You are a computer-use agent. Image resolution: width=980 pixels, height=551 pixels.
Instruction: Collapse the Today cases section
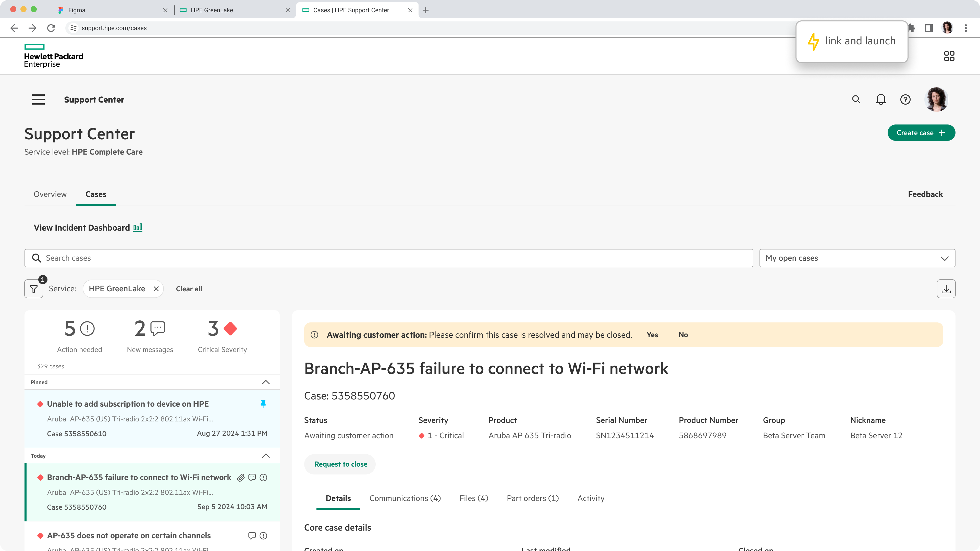266,456
